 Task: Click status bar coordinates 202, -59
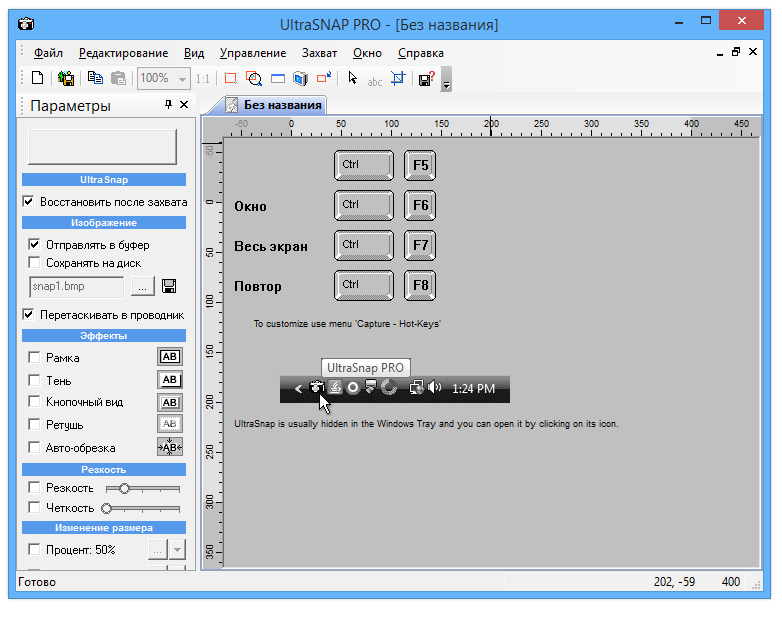(674, 582)
